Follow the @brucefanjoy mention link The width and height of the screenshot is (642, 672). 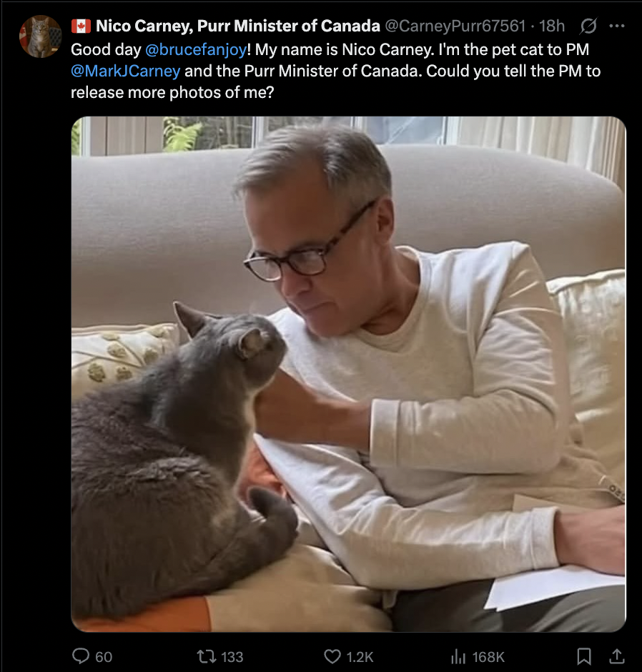click(x=196, y=50)
